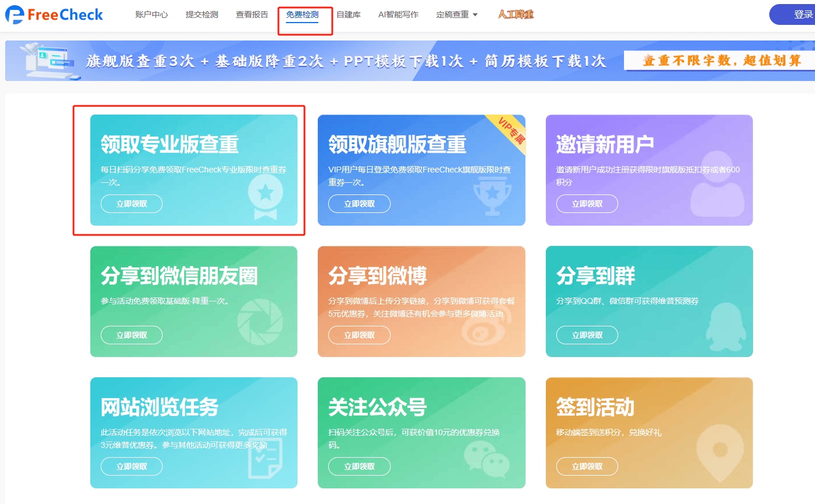
Task: Click 立即领取 under 领取专业版查重
Action: point(131,204)
